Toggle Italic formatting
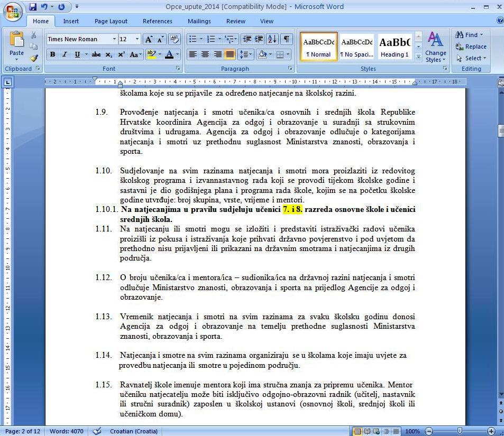 pyautogui.click(x=65, y=54)
